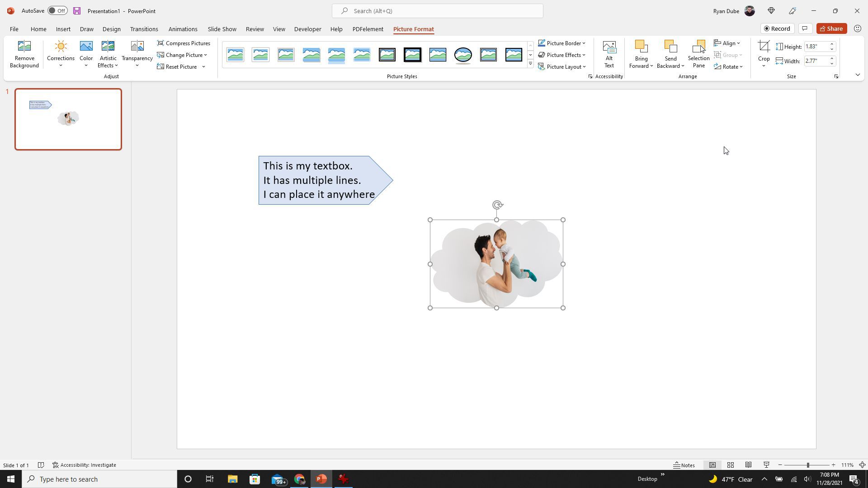Image resolution: width=868 pixels, height=488 pixels.
Task: Open the Picture Border dropdown
Action: click(583, 43)
